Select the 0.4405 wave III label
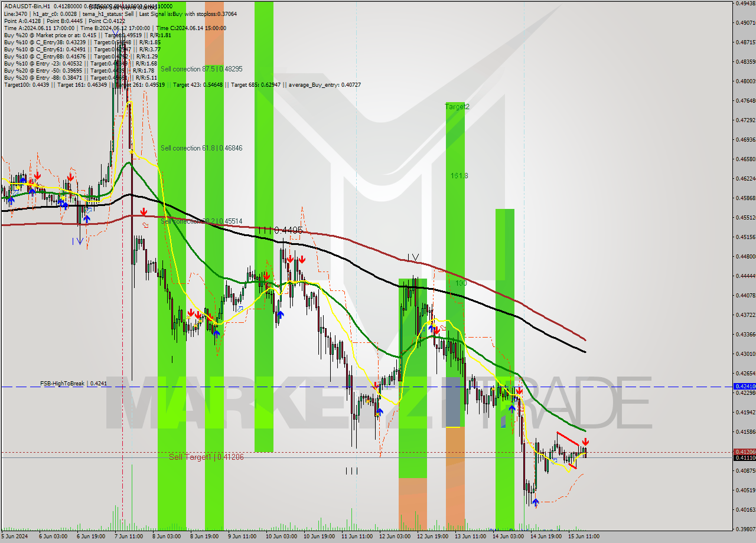 pyautogui.click(x=280, y=230)
